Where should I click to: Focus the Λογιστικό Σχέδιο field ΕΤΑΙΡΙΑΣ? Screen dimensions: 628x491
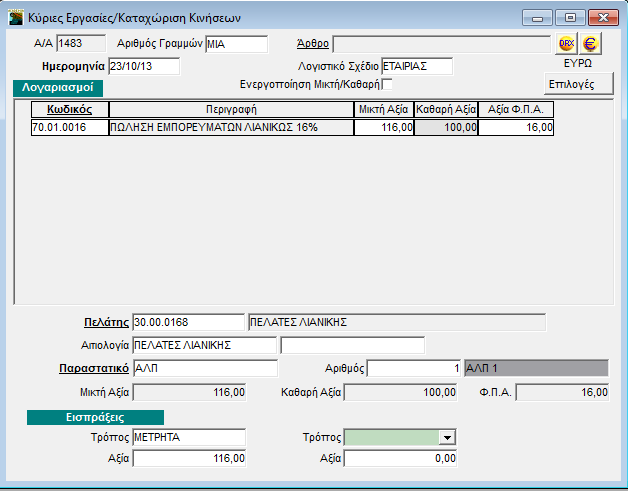[417, 66]
